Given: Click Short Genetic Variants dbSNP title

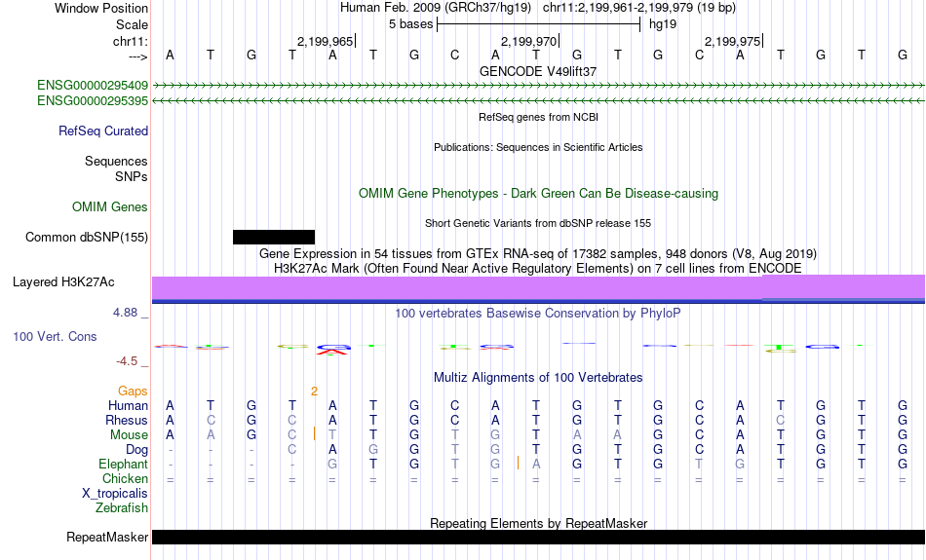Looking at the screenshot, I should click(x=538, y=223).
